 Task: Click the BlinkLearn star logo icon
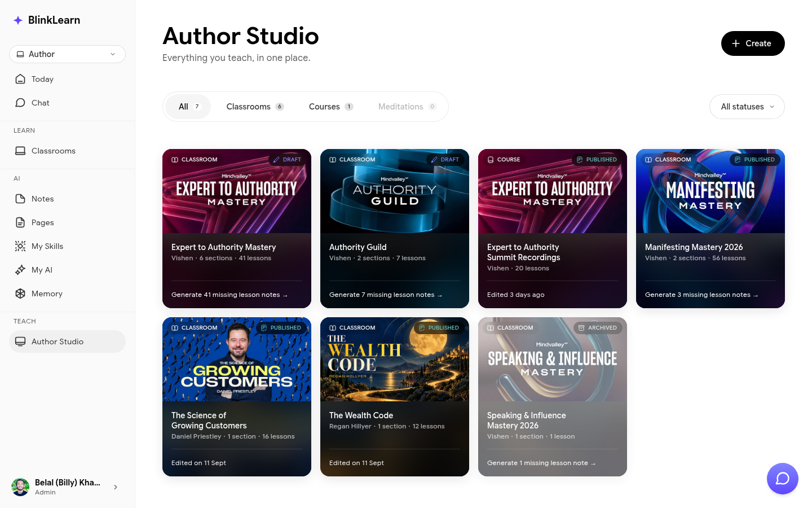click(x=18, y=20)
